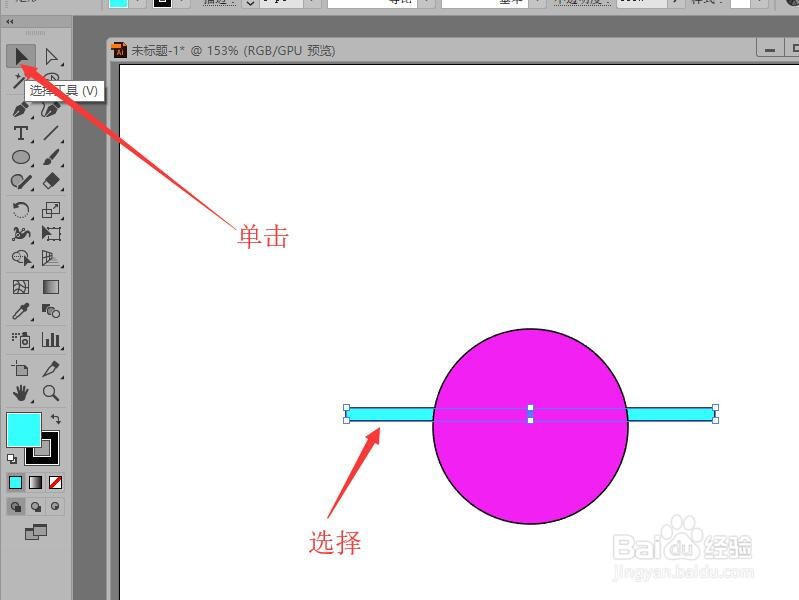799x600 pixels.
Task: Select the Free Transform tool
Action: pyautogui.click(x=51, y=233)
